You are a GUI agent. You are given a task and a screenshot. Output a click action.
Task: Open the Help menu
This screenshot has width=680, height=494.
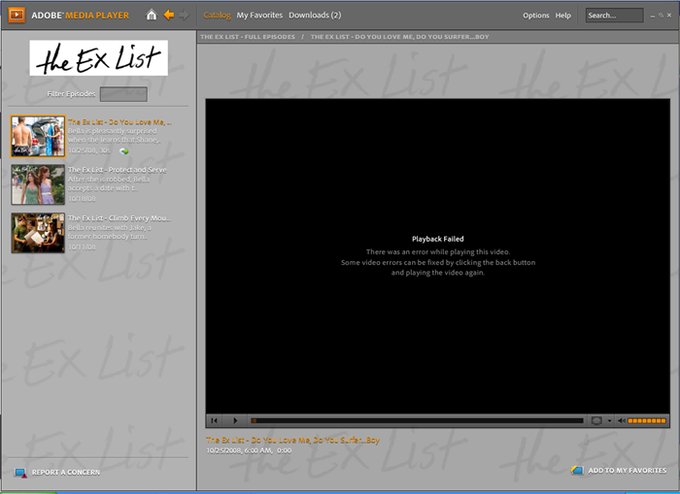(563, 16)
